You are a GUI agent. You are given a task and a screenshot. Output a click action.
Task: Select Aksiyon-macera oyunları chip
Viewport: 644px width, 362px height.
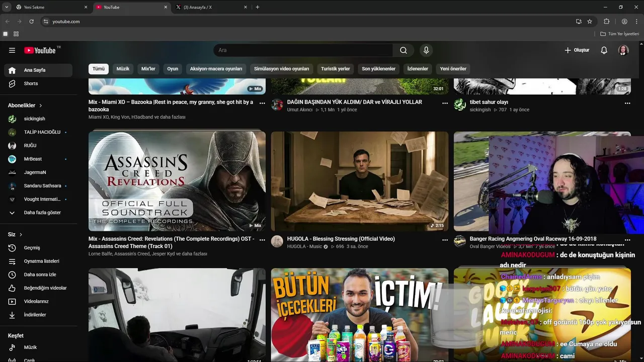216,69
